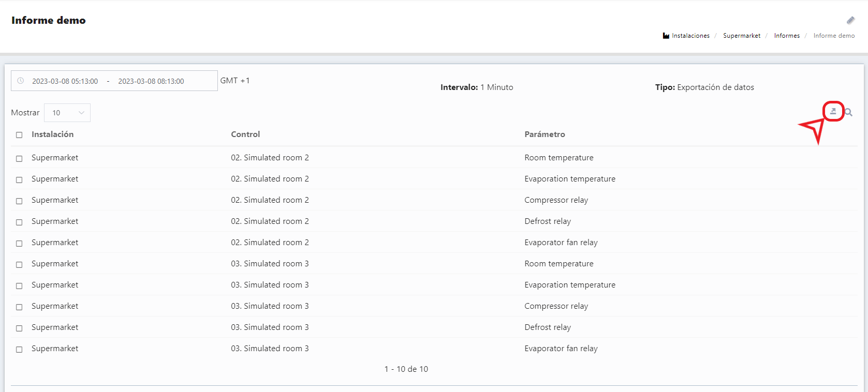Check the Simulated room 3 Evaporator fan relay row
The image size is (868, 392).
pos(19,350)
